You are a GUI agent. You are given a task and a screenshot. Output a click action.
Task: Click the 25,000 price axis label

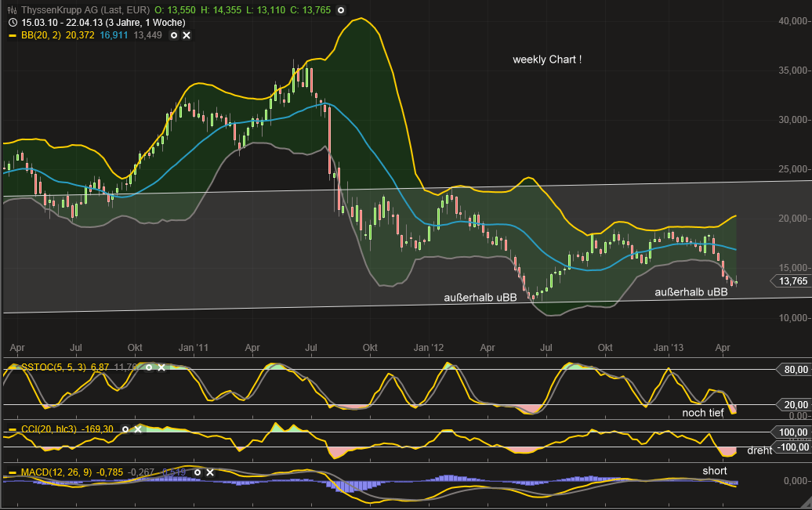(x=793, y=169)
